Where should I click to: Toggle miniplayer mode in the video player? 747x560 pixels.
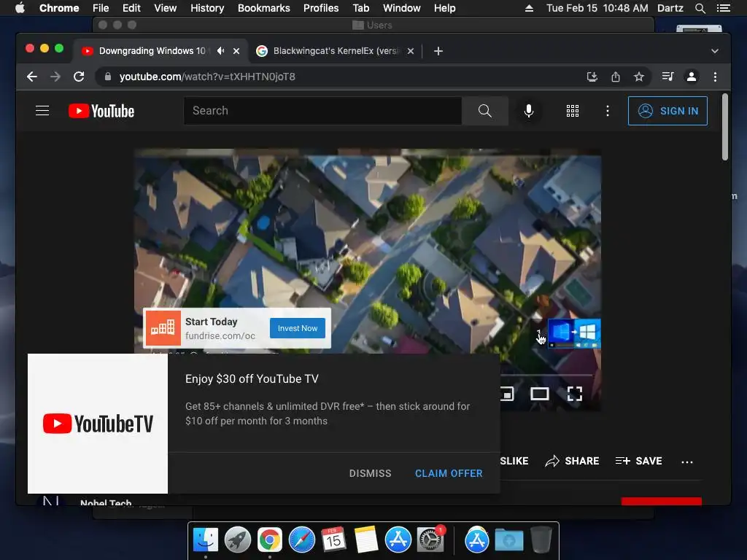point(507,394)
